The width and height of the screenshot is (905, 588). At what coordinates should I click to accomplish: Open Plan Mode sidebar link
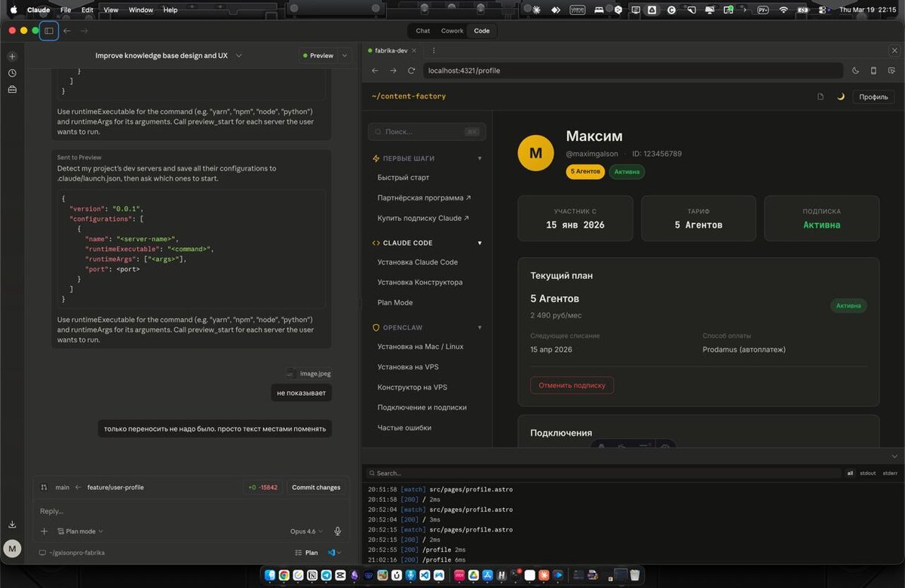pyautogui.click(x=395, y=302)
